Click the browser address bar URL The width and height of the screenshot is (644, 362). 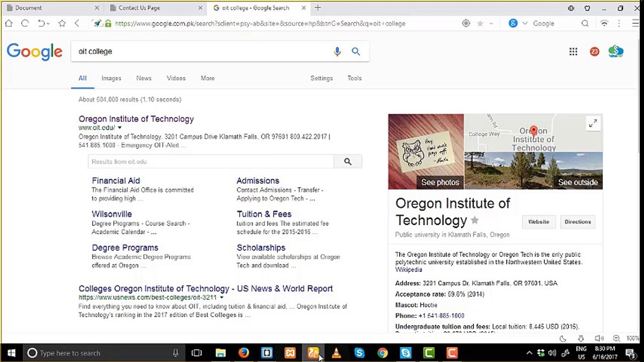(260, 24)
